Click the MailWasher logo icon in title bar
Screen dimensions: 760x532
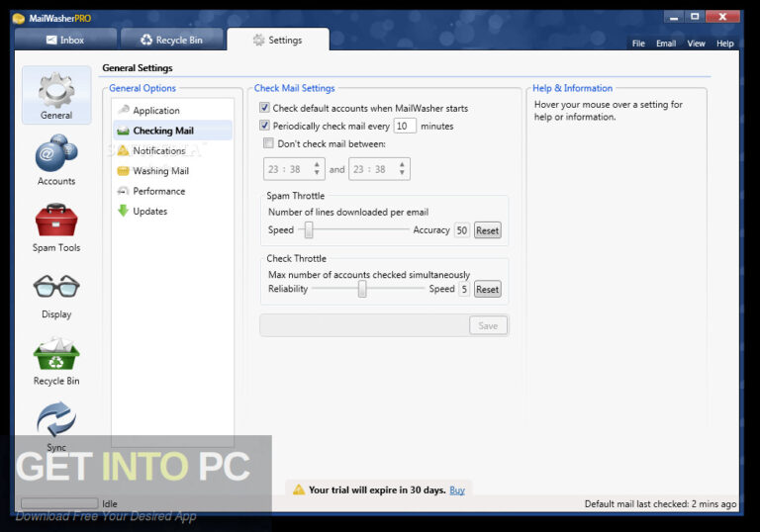pos(19,19)
